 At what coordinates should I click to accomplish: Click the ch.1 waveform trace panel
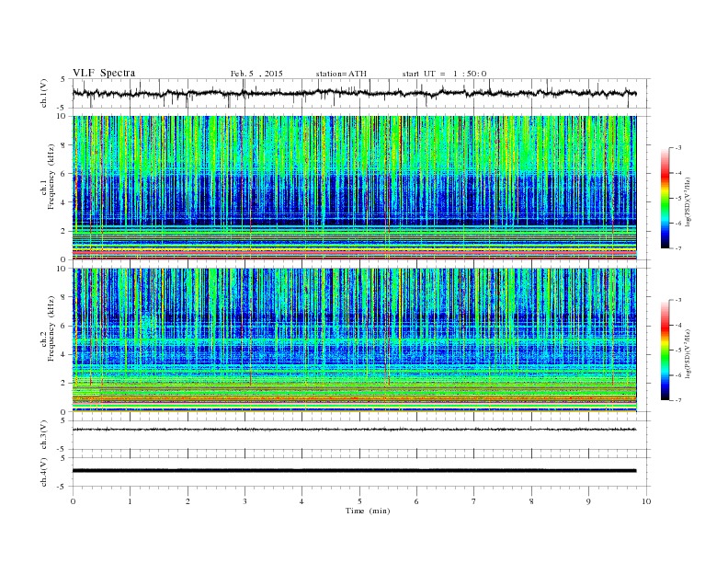(x=360, y=93)
